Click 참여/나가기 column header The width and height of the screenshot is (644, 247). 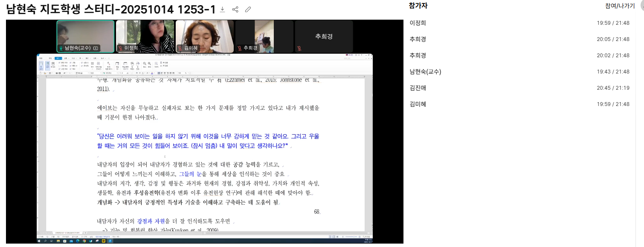coord(620,6)
